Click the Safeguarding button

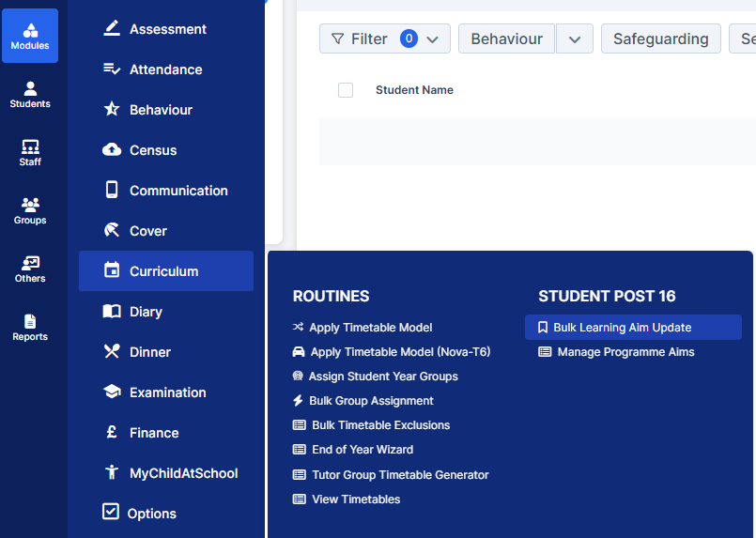point(660,38)
